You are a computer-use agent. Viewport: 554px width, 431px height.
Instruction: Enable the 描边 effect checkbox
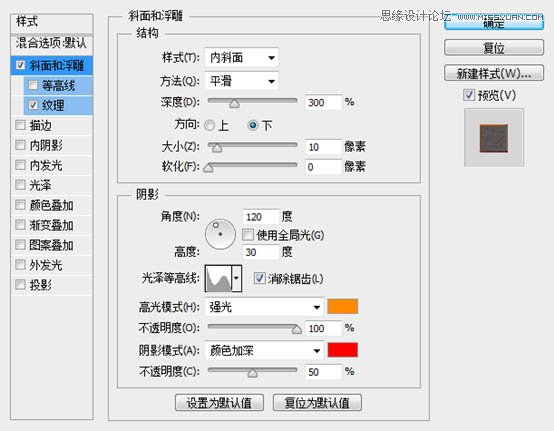pyautogui.click(x=20, y=125)
